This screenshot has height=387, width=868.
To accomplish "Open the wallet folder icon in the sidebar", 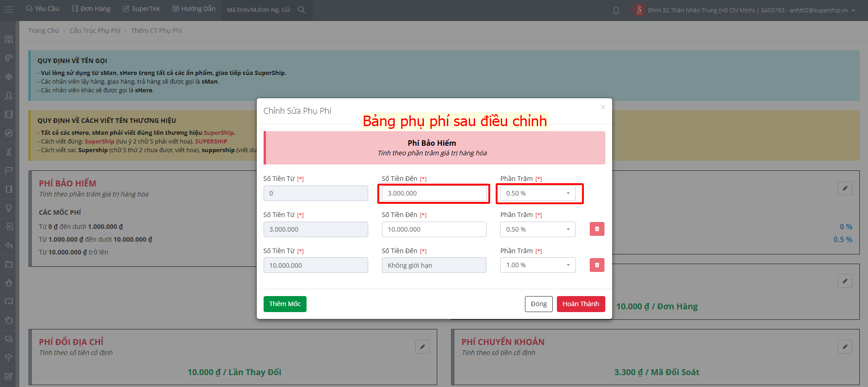I will tap(9, 264).
